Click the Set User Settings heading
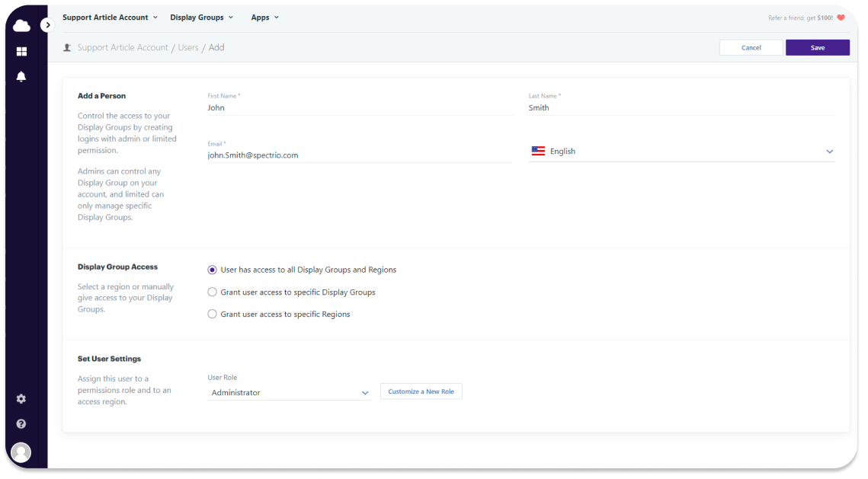 tap(110, 359)
